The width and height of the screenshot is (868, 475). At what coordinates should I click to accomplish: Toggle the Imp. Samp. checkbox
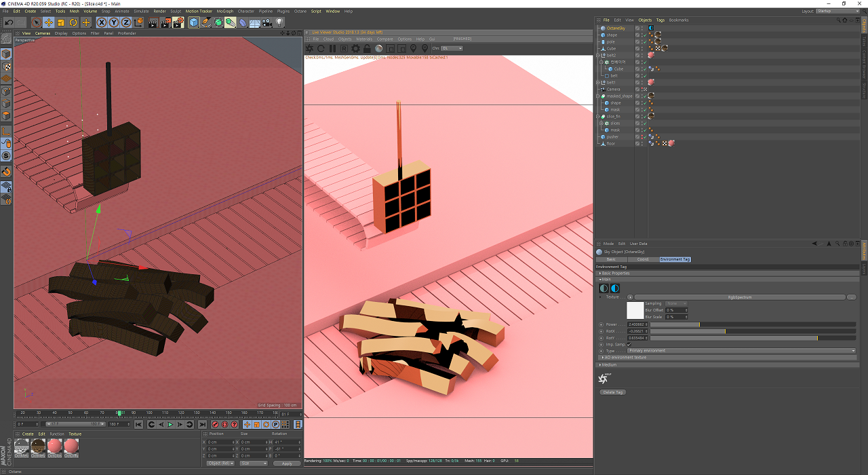click(x=629, y=345)
